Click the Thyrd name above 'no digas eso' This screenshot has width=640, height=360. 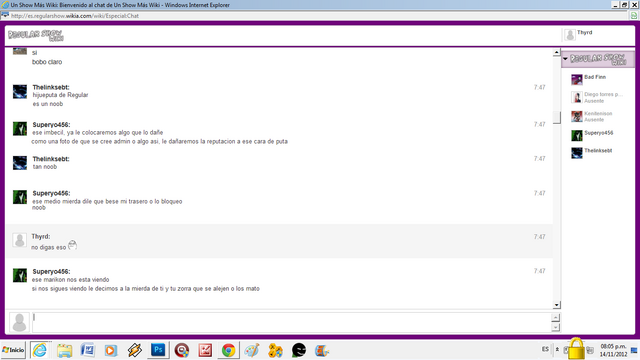[x=41, y=237]
